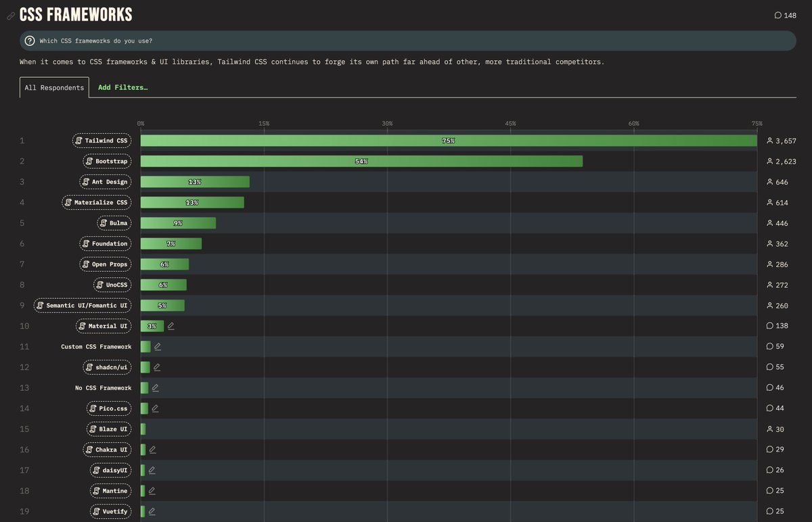812x522 pixels.
Task: Click the question mark icon in the question bar
Action: 30,41
